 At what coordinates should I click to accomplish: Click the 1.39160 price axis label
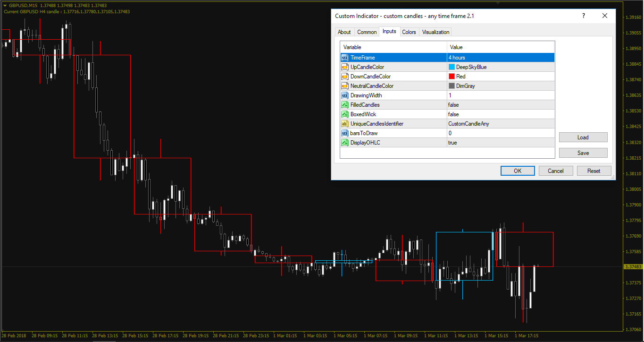click(633, 17)
